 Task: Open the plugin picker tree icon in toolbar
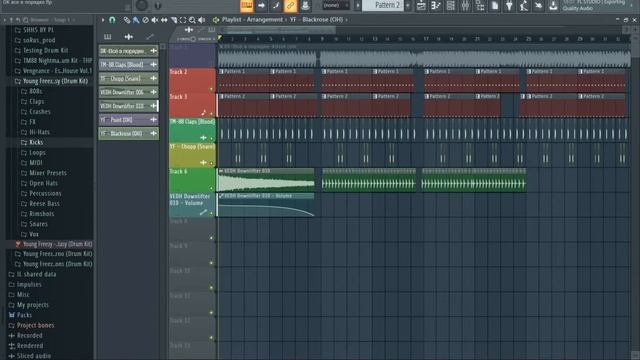pos(480,5)
